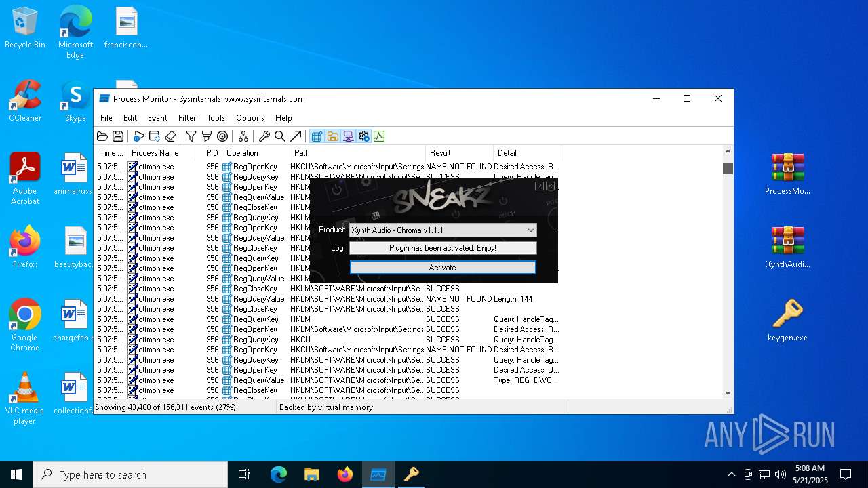Toggle Show Profiling Events icon

click(379, 136)
